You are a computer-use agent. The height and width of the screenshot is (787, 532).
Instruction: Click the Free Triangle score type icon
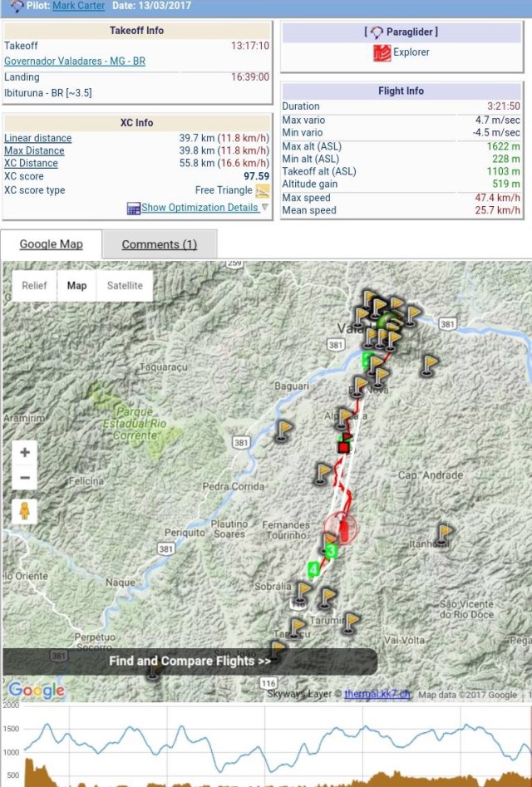point(263,191)
